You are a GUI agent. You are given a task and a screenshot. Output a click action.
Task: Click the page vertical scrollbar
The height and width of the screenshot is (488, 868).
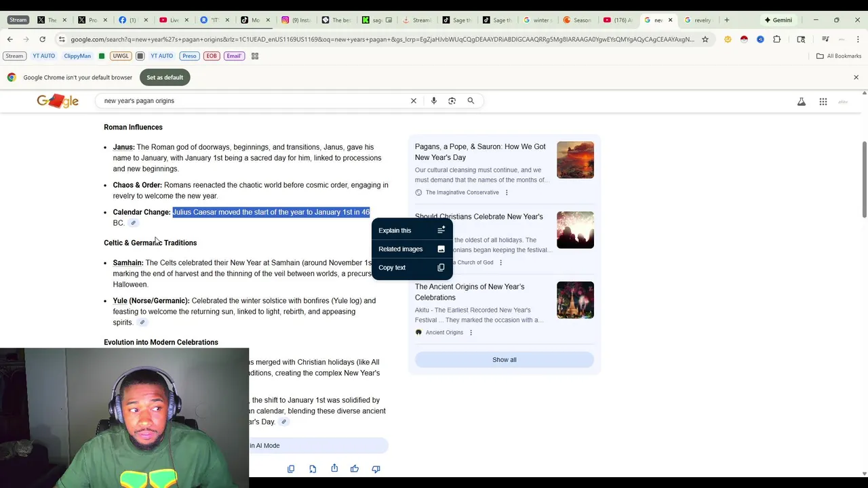[x=864, y=180]
